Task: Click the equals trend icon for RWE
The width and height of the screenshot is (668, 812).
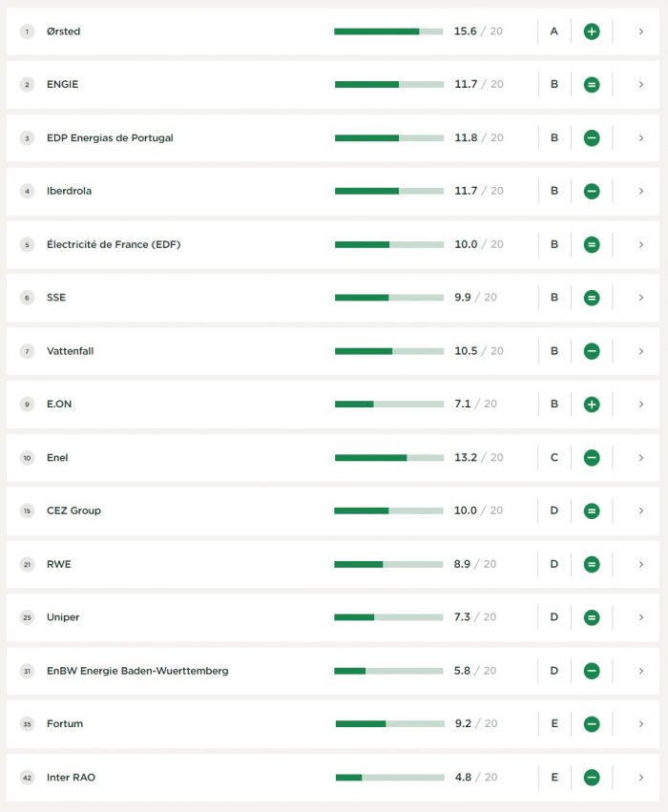Action: pyautogui.click(x=592, y=564)
